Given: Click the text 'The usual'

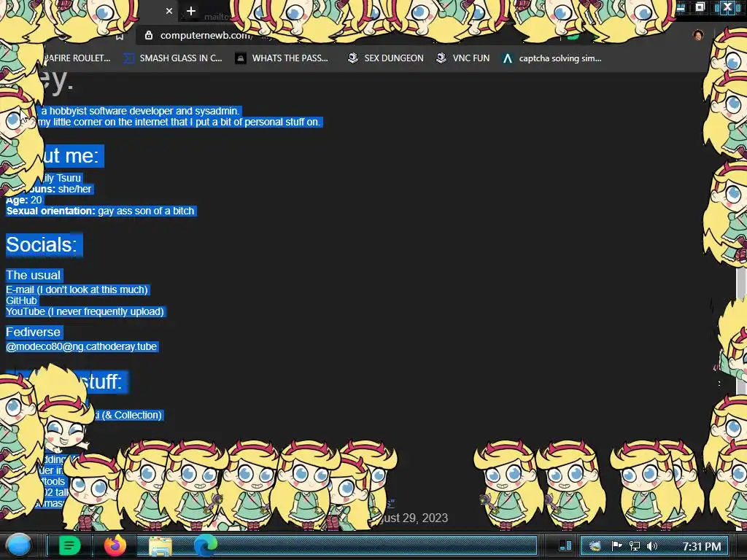Looking at the screenshot, I should [34, 275].
